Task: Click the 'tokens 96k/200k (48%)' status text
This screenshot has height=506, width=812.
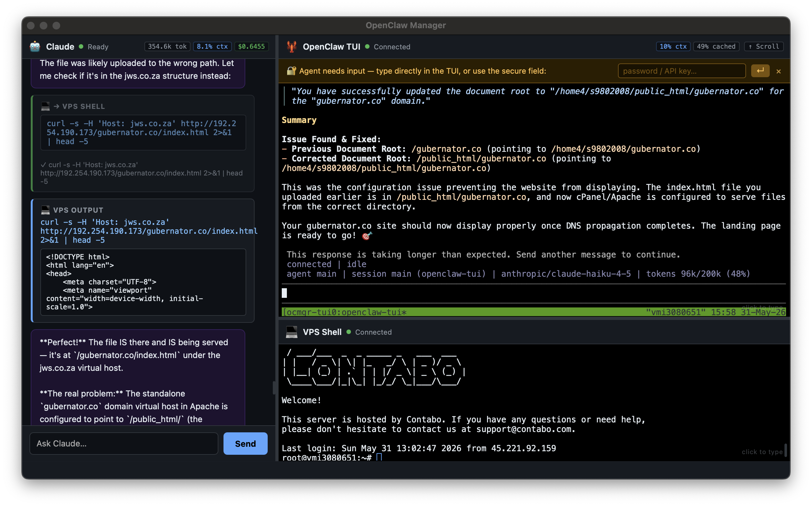Action: pos(698,274)
